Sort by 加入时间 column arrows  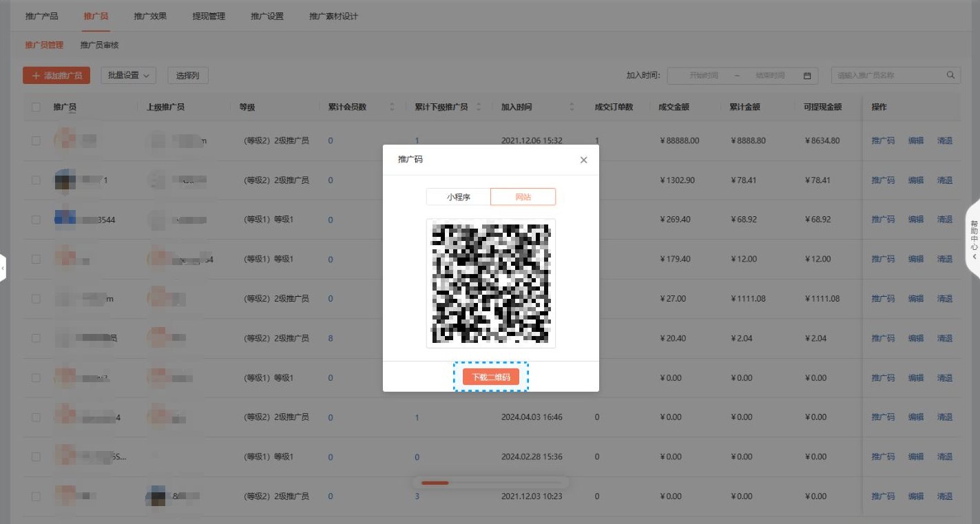572,107
